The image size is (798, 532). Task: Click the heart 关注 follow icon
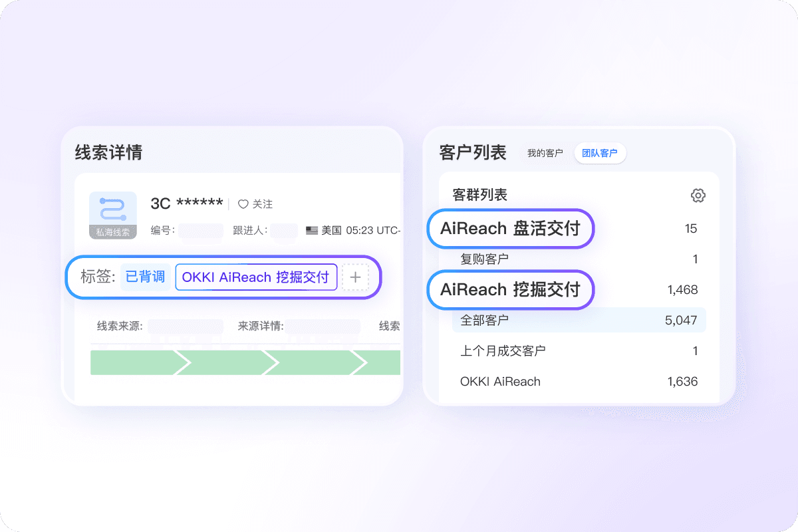click(243, 204)
